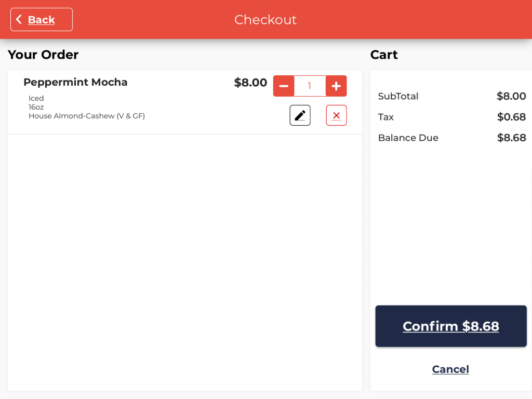Remove Peppermint Mocha using red X icon
Image resolution: width=532 pixels, height=399 pixels.
336,115
